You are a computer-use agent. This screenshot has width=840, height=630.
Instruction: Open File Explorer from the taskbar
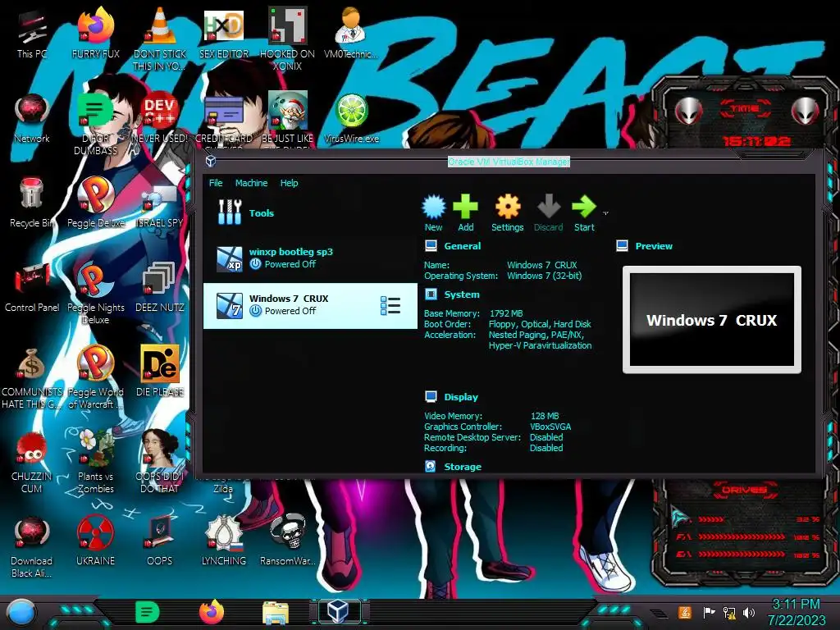coord(276,614)
